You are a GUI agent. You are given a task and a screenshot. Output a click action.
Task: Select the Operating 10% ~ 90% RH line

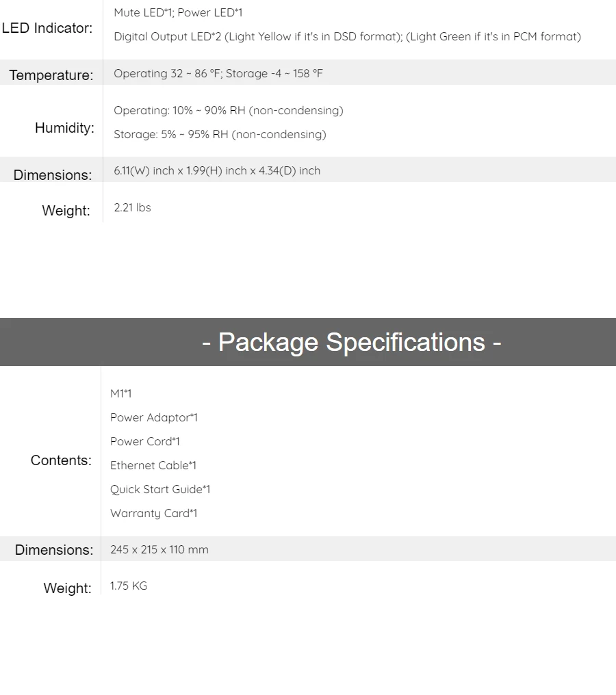coord(229,110)
